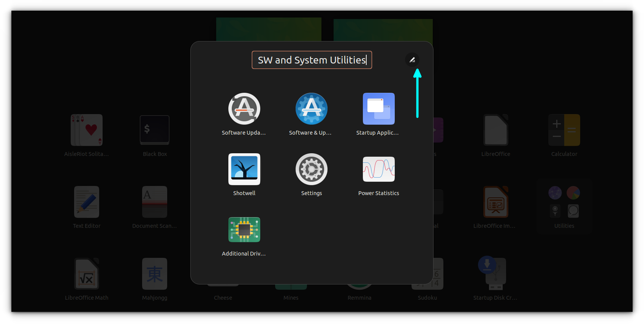Open the Settings gear app
This screenshot has width=644, height=324.
point(311,169)
